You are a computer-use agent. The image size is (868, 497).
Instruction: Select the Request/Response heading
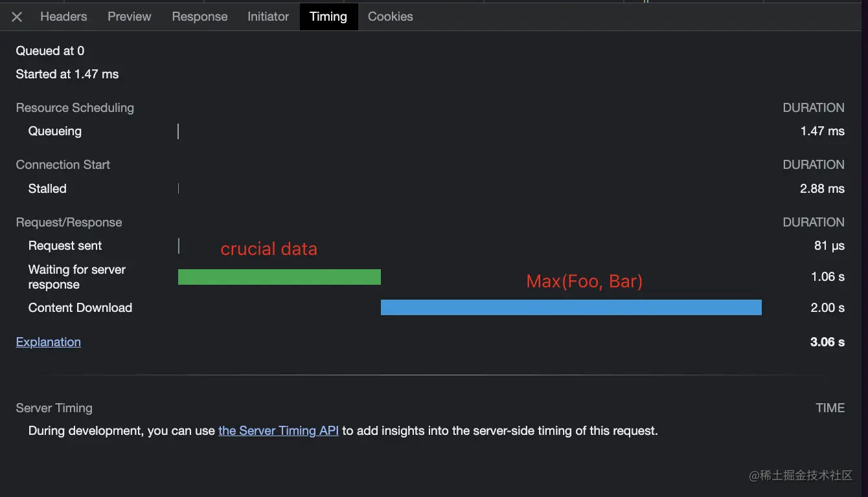coord(69,223)
